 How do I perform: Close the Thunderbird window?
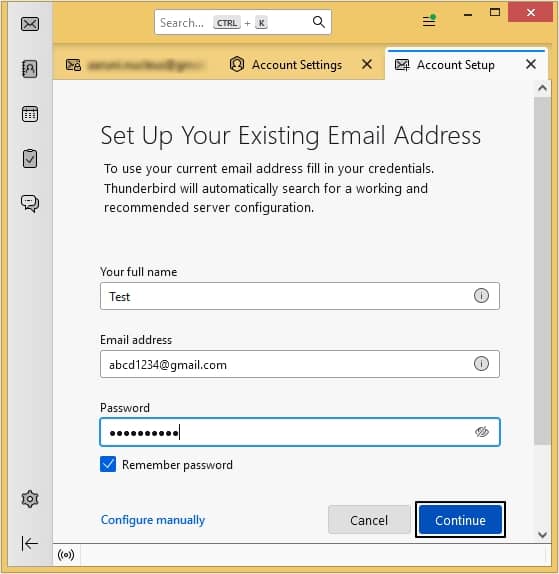pos(531,12)
